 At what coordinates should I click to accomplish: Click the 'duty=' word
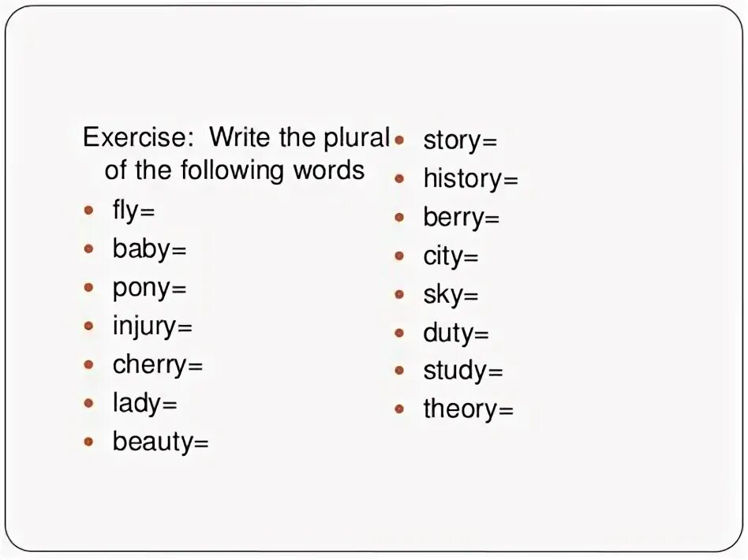455,333
